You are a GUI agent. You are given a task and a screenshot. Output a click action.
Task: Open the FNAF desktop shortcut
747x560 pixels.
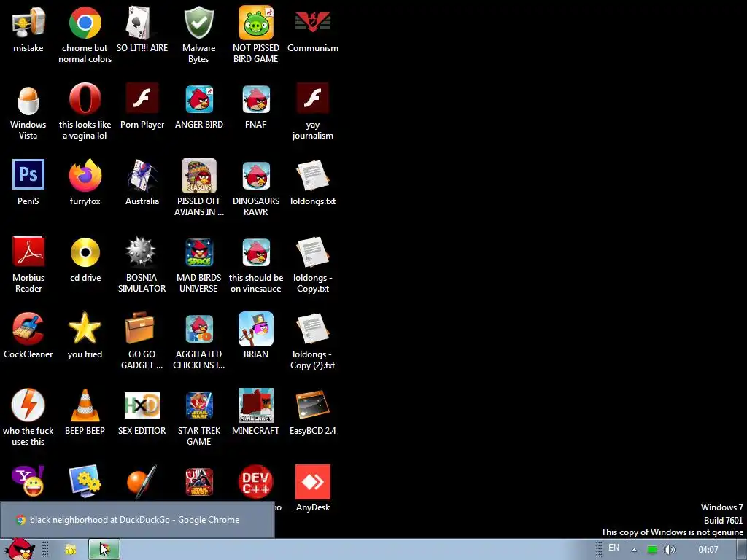(256, 99)
